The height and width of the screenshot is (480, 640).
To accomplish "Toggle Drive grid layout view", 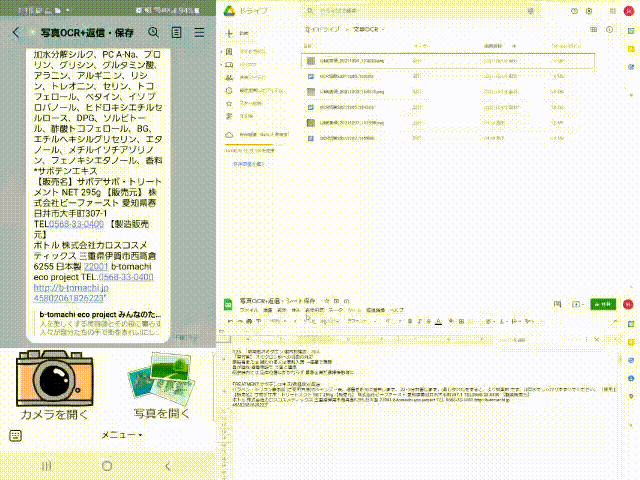I will pyautogui.click(x=593, y=29).
